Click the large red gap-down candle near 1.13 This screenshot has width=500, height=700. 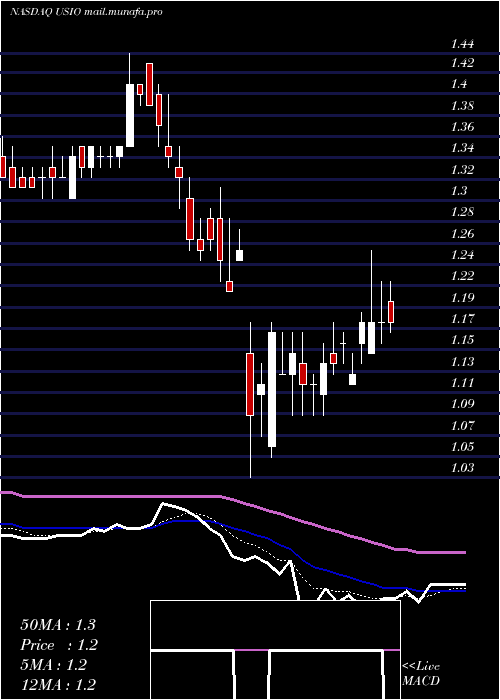(x=250, y=384)
